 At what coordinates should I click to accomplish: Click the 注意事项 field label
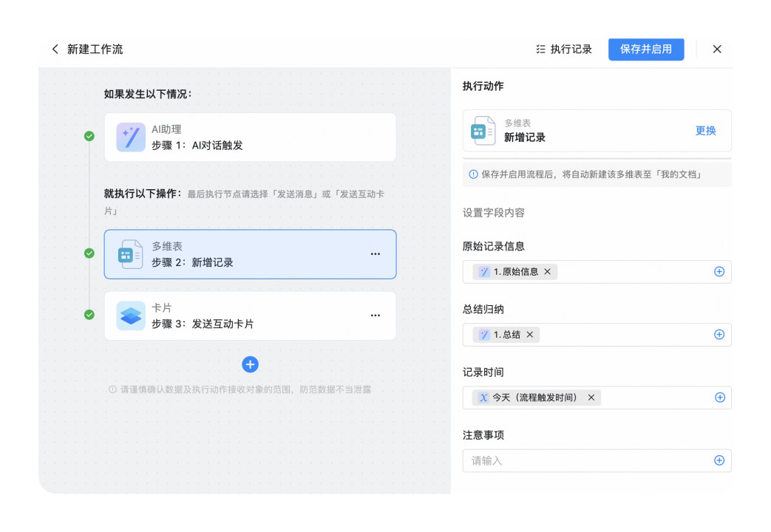coord(483,435)
